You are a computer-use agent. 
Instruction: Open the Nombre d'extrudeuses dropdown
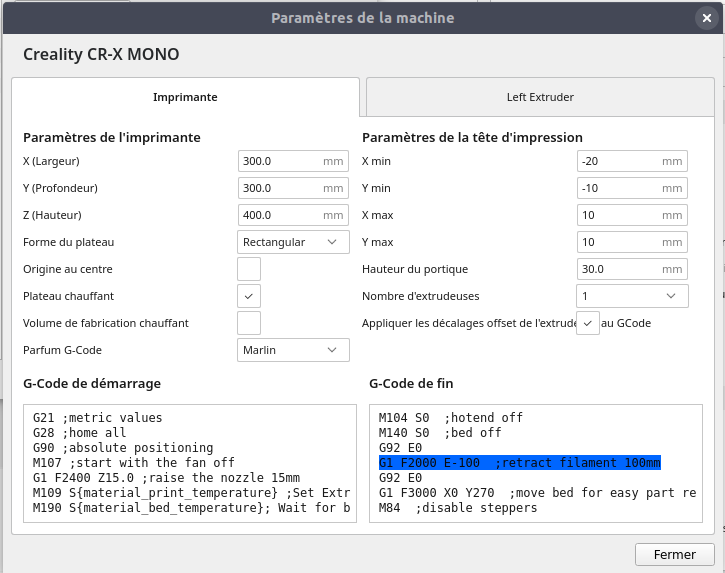point(632,296)
